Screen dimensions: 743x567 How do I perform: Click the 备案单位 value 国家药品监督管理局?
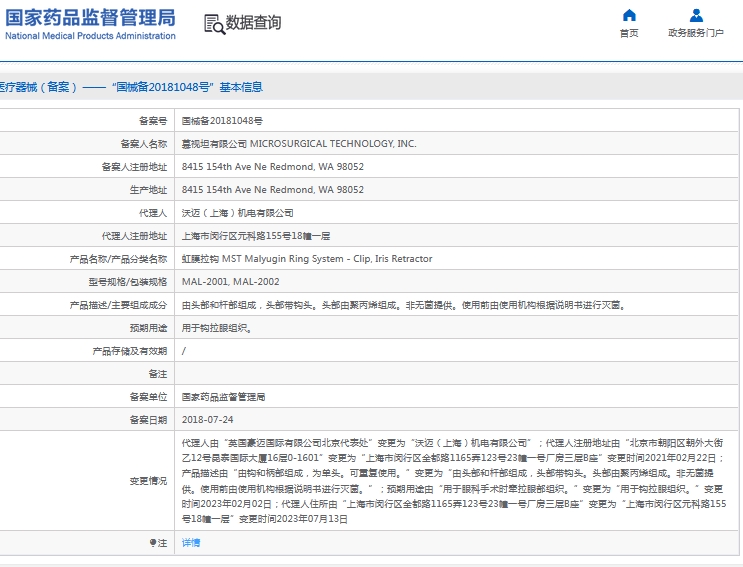223,396
